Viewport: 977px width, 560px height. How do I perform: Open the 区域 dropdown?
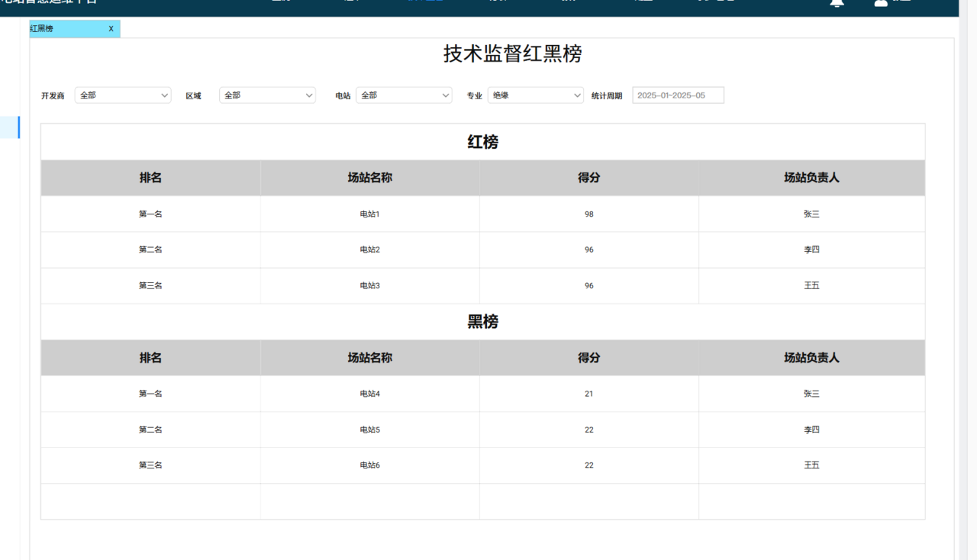pyautogui.click(x=267, y=95)
